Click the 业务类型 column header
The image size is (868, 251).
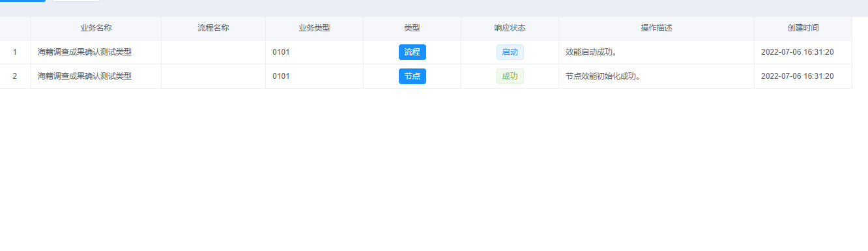tap(314, 28)
